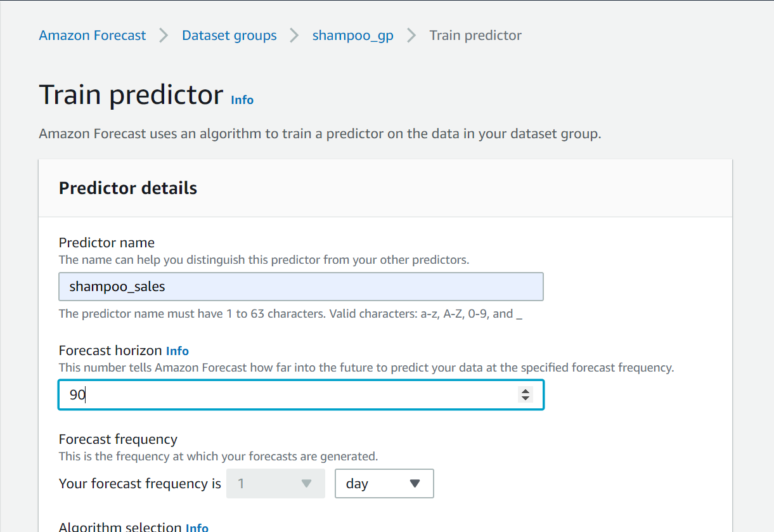Viewport: 774px width, 532px height.
Task: Click the Predictor name label
Action: pos(106,243)
